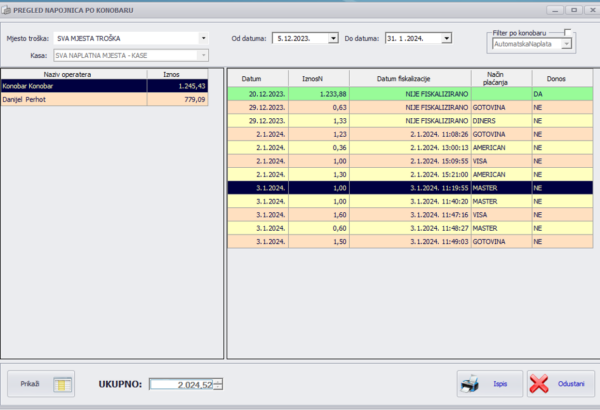Click amount cell 1.245,43
The width and height of the screenshot is (600, 410).
pos(178,86)
